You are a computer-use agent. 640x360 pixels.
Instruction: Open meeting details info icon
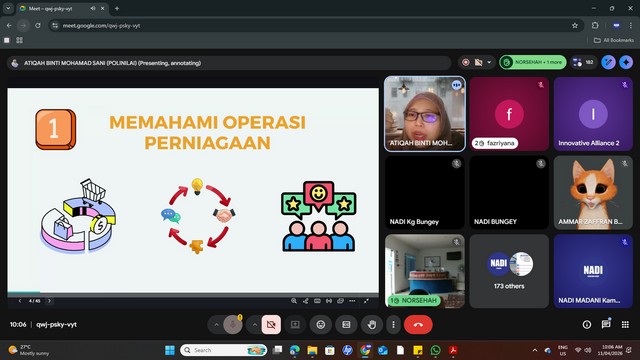tap(587, 324)
